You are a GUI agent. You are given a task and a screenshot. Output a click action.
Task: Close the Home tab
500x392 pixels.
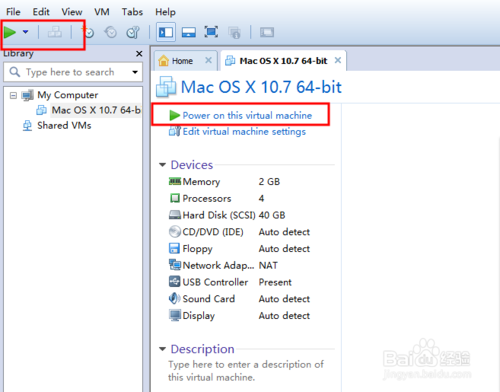[x=208, y=60]
